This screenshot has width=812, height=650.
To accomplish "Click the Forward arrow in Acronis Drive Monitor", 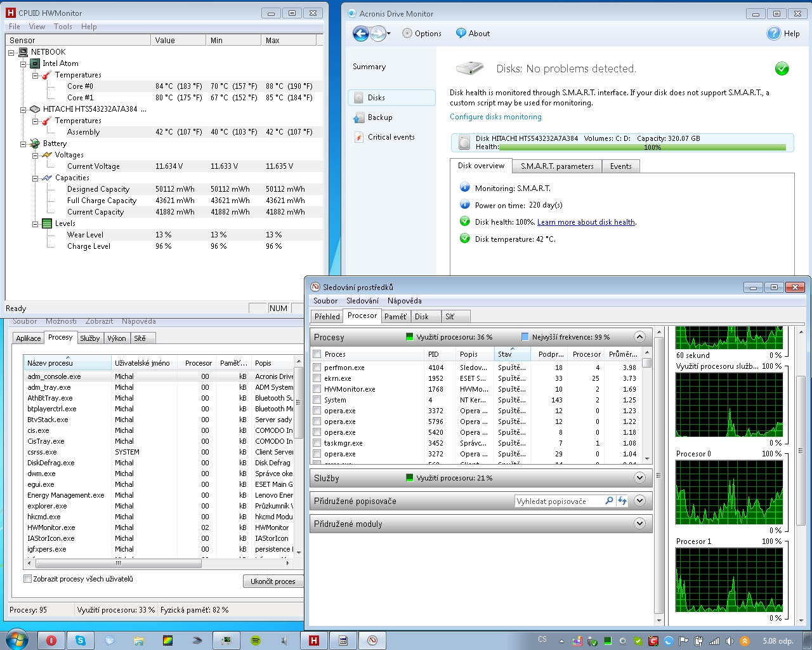I will [378, 34].
